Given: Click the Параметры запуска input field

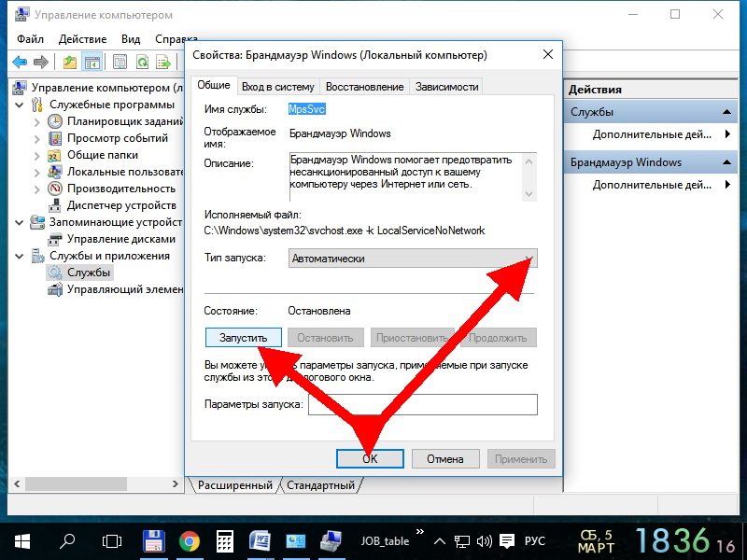Looking at the screenshot, I should (x=422, y=404).
